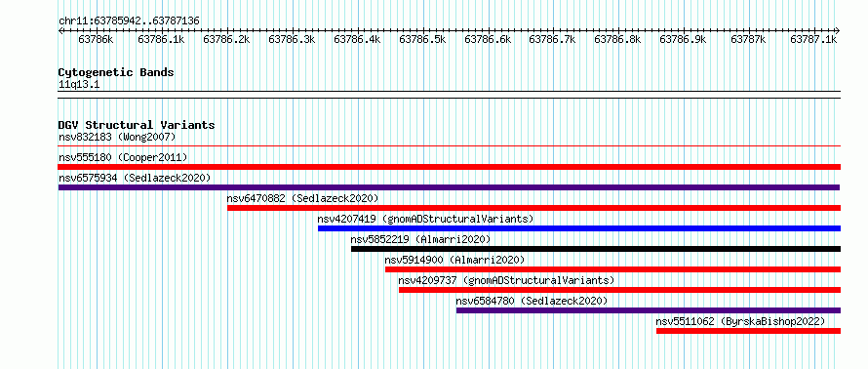
Task: Click the red nsv555180 variant bar
Action: point(449,167)
